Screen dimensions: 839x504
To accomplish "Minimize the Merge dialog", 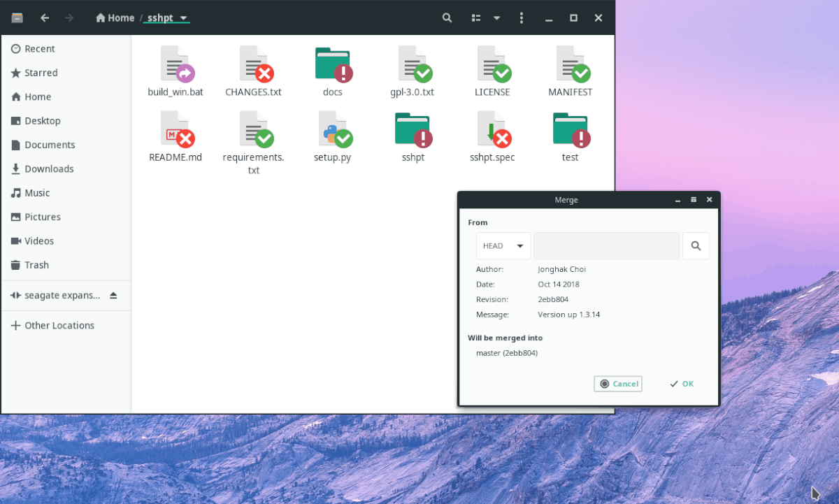I will tap(677, 200).
